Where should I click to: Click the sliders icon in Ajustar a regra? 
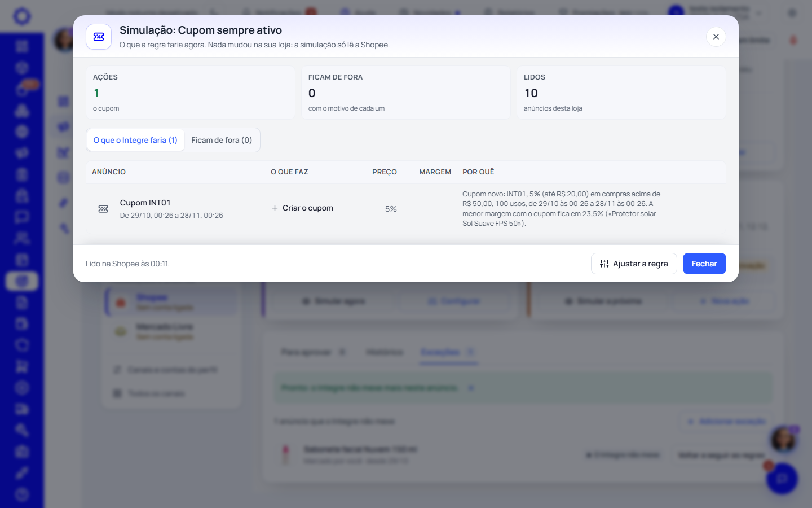click(604, 264)
